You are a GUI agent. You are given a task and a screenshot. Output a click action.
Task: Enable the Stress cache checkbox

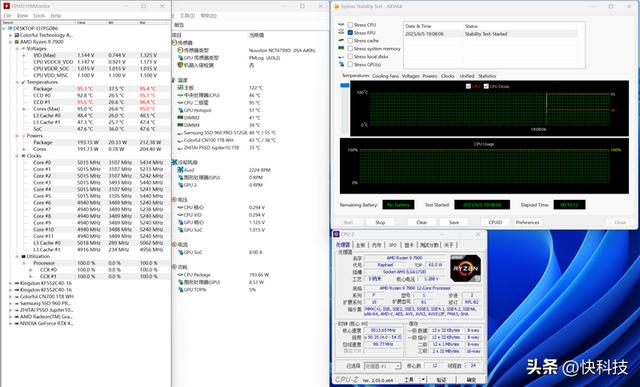(x=350, y=41)
